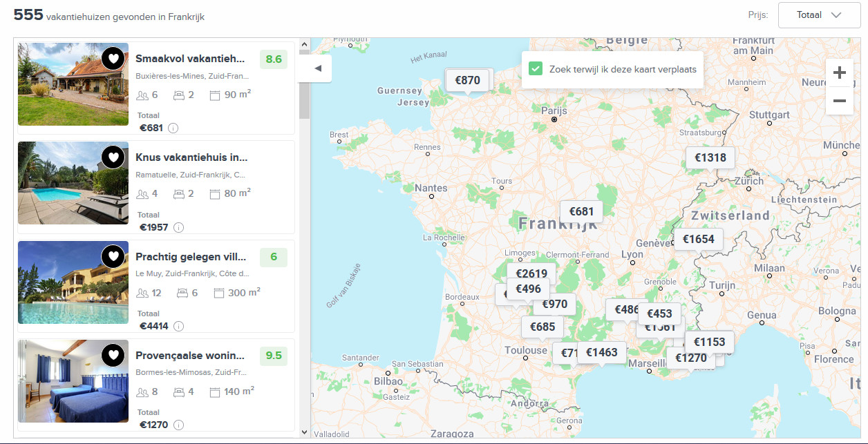Select the €1318 map price marker
Screen dimensions: 868x444
click(710, 157)
